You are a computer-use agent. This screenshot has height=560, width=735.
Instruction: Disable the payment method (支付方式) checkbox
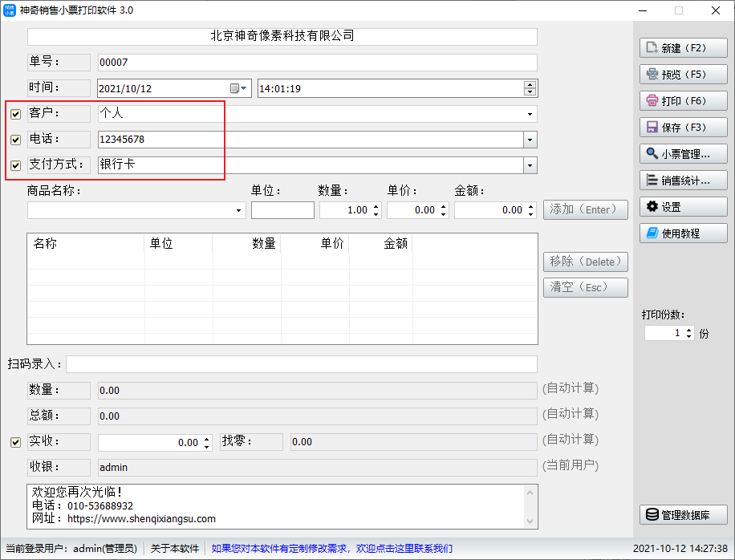tap(16, 166)
